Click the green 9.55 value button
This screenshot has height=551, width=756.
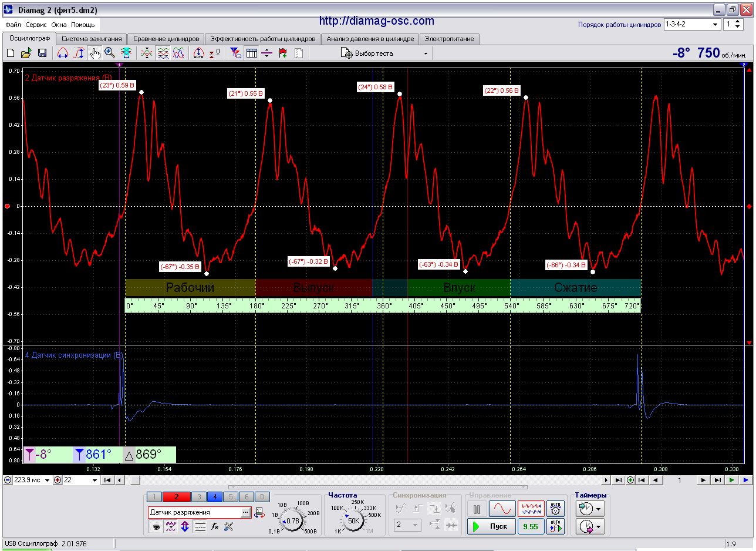530,526
